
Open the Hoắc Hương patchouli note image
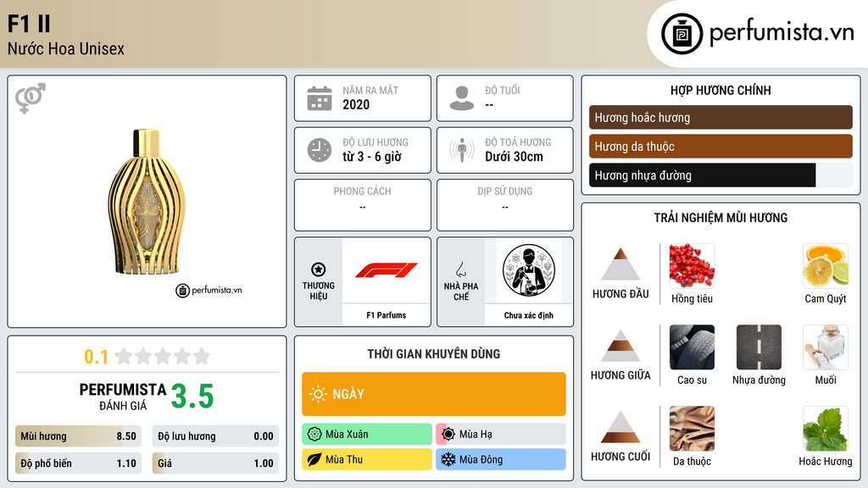click(826, 428)
